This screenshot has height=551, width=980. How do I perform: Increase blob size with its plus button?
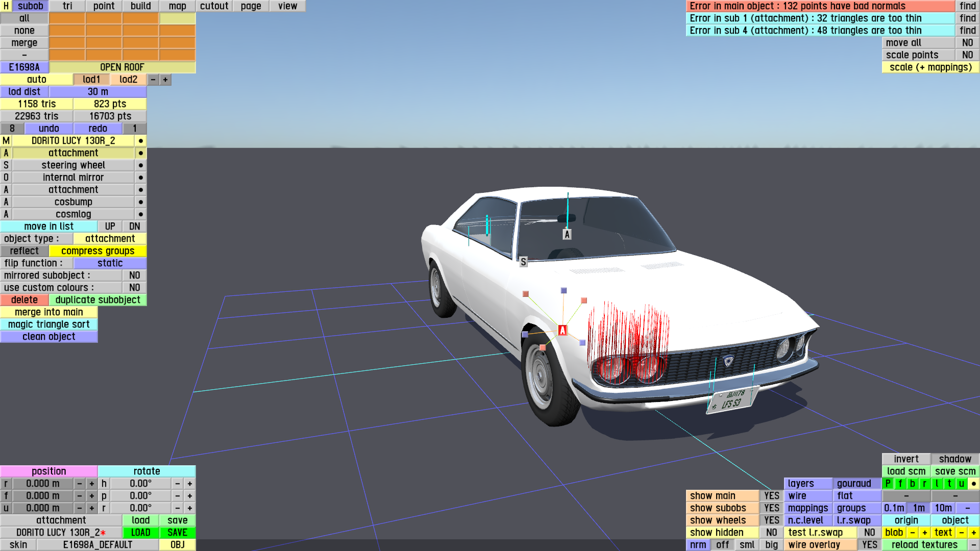coord(924,533)
